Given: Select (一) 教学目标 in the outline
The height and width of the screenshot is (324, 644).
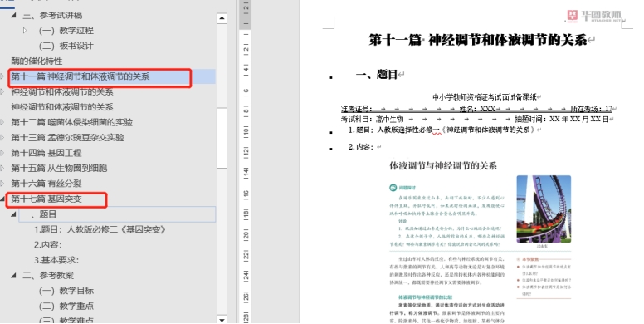Looking at the screenshot, I should click(66, 291).
